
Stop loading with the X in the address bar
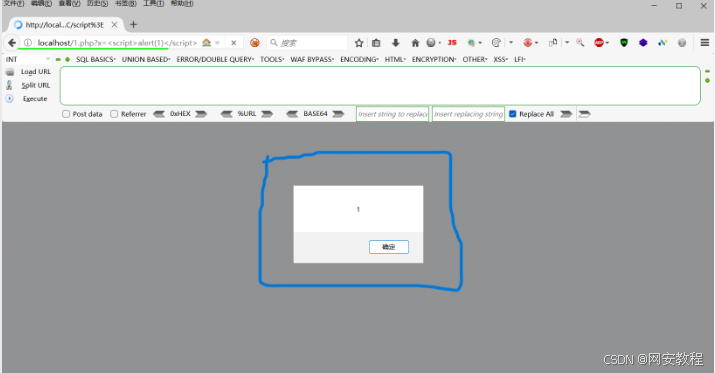pos(233,43)
